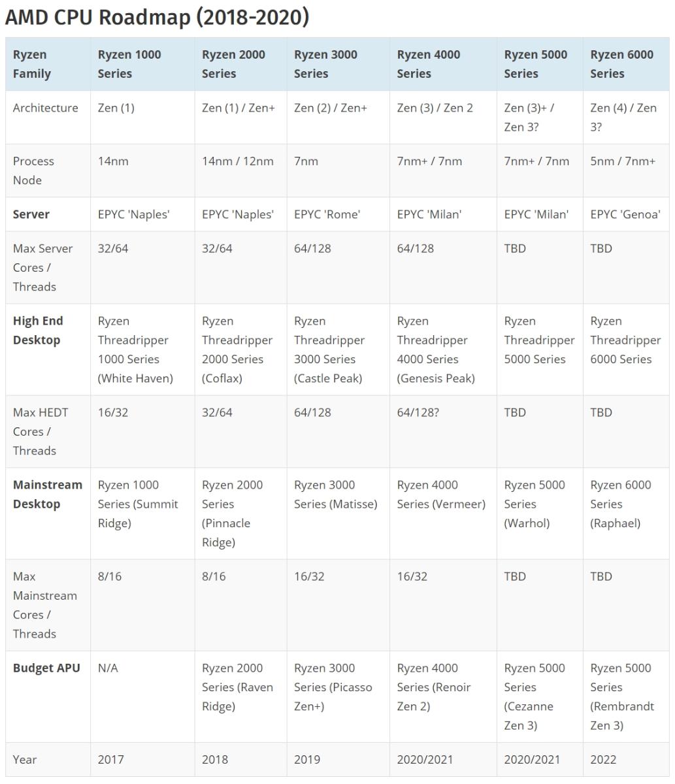The width and height of the screenshot is (675, 784).
Task: Click the 5nm / 7nm+ process node cell
Action: pyautogui.click(x=622, y=161)
